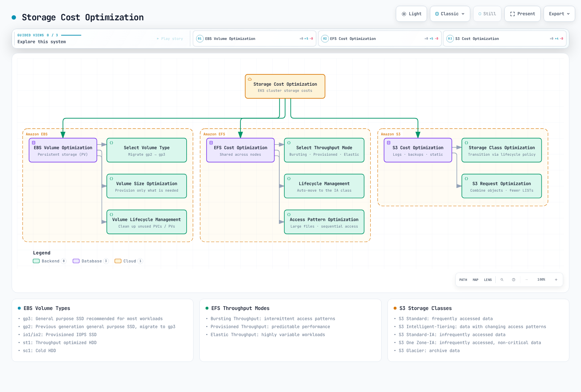Click Play story link
The width and height of the screenshot is (581, 392).
coord(170,38)
